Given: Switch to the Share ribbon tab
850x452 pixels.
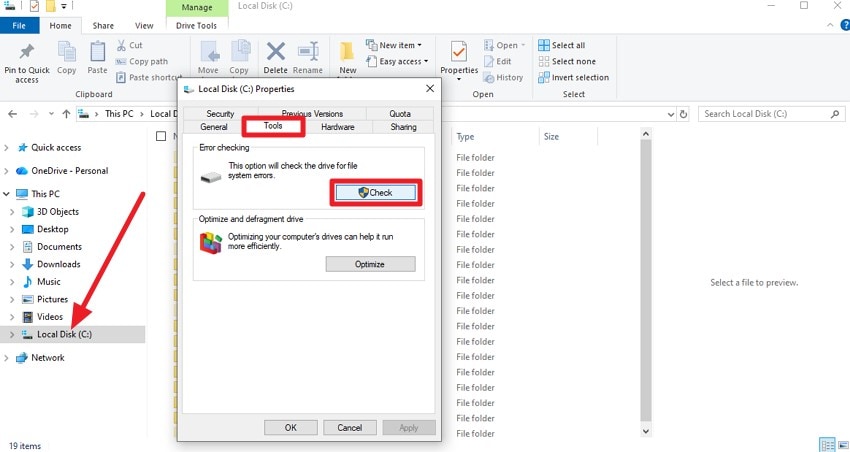Looking at the screenshot, I should (103, 25).
